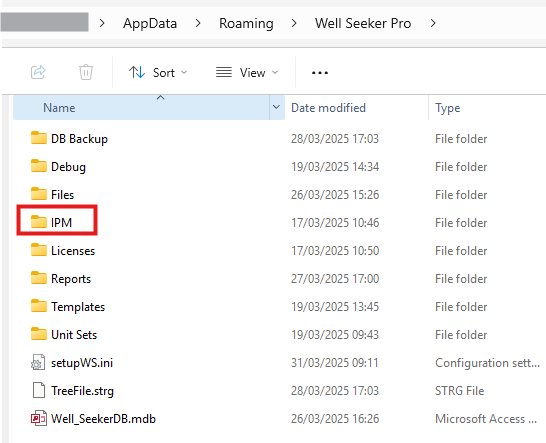This screenshot has height=443, width=546.
Task: Select the setupWS.ini file icon
Action: [x=38, y=362]
